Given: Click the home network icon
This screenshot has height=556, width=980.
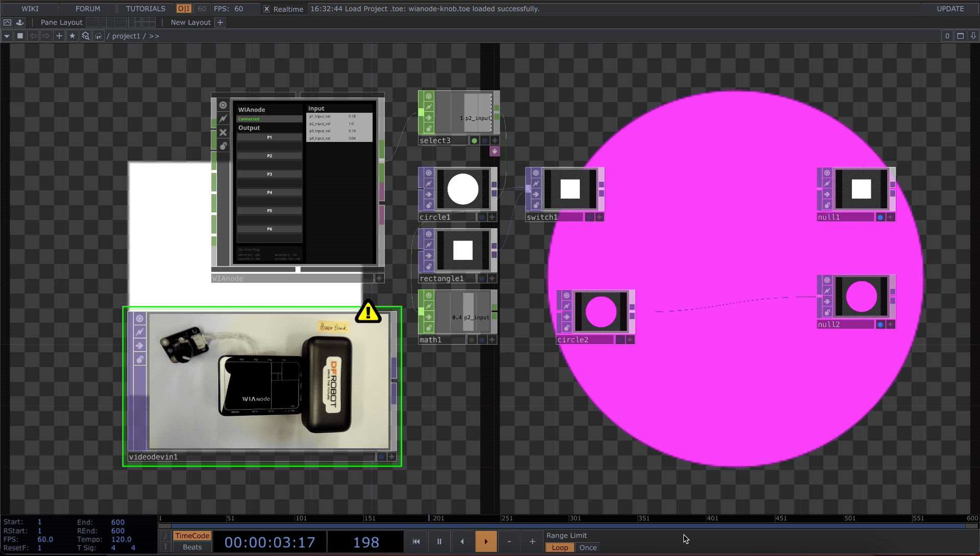Looking at the screenshot, I should (98, 36).
